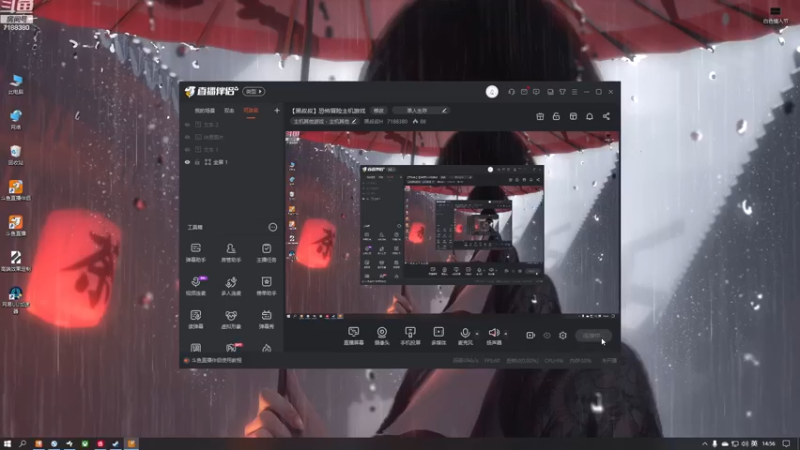Open microphone options arrow beside 麦克风

click(x=477, y=334)
